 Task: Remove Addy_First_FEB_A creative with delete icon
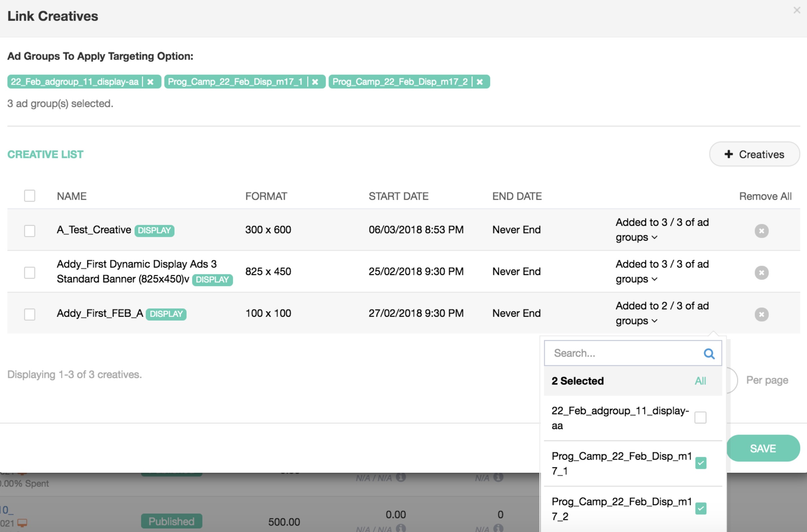click(x=761, y=315)
